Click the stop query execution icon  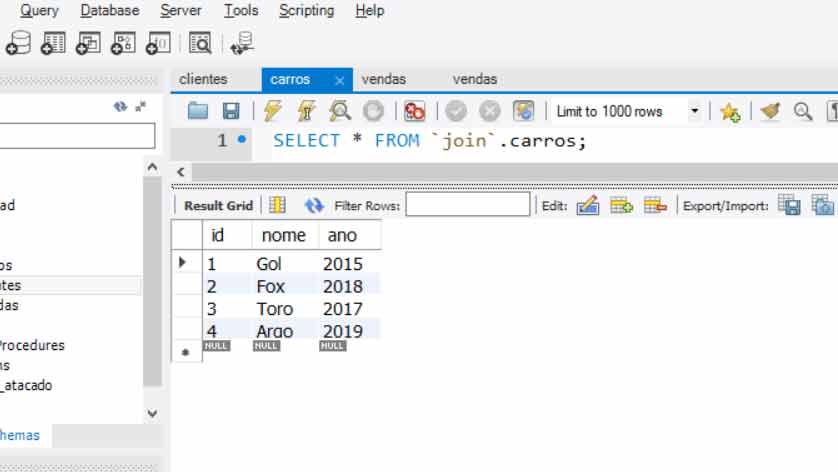(373, 111)
